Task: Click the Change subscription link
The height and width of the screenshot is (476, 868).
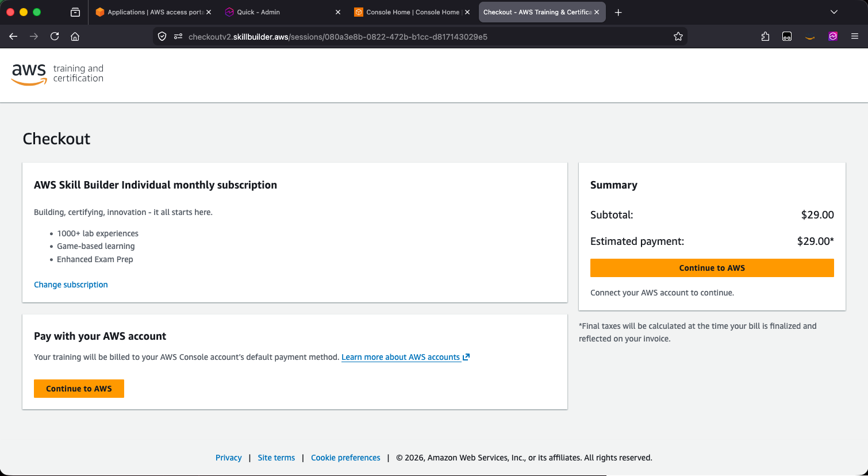Action: click(x=71, y=285)
